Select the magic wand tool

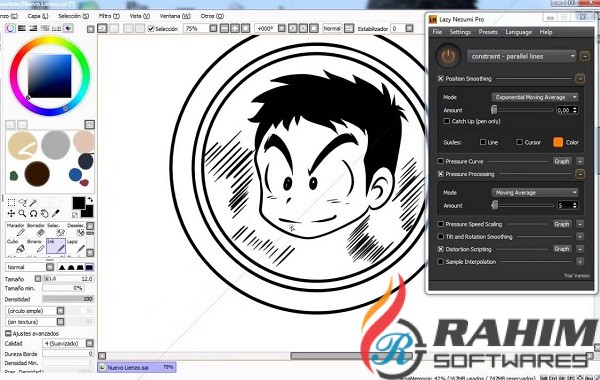click(34, 202)
